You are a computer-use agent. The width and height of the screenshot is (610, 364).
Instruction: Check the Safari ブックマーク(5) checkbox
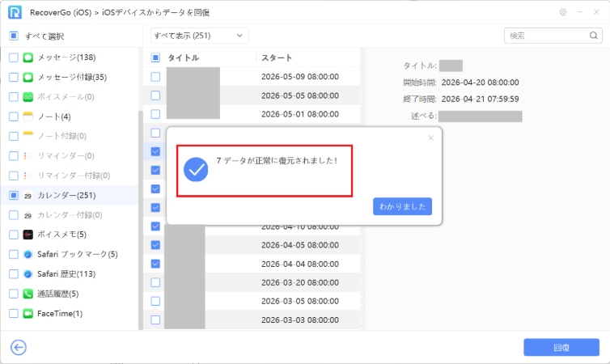14,254
